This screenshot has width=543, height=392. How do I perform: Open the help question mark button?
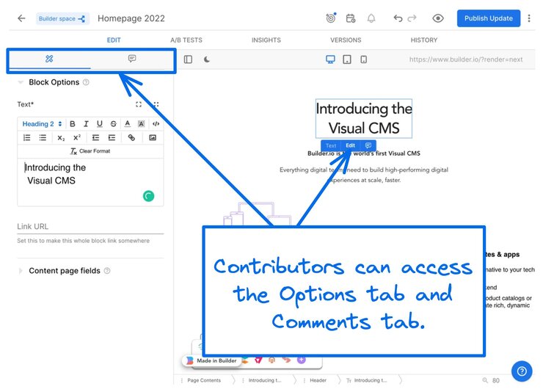(x=522, y=371)
